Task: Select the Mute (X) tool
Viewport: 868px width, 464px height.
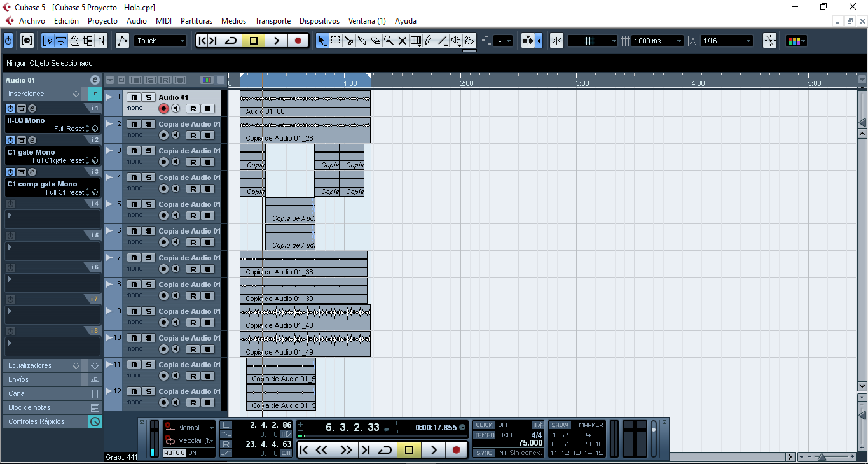Action: [402, 41]
